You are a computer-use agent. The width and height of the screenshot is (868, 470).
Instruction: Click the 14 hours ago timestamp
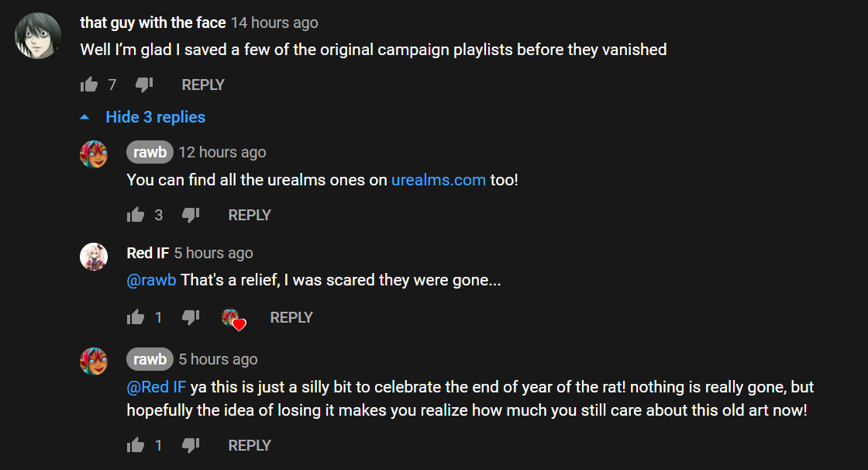pyautogui.click(x=274, y=22)
